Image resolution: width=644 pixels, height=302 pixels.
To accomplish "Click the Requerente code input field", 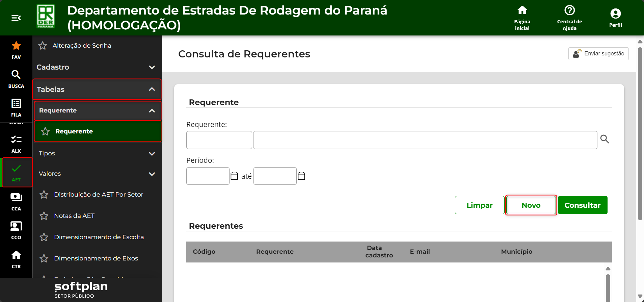I will click(x=219, y=140).
